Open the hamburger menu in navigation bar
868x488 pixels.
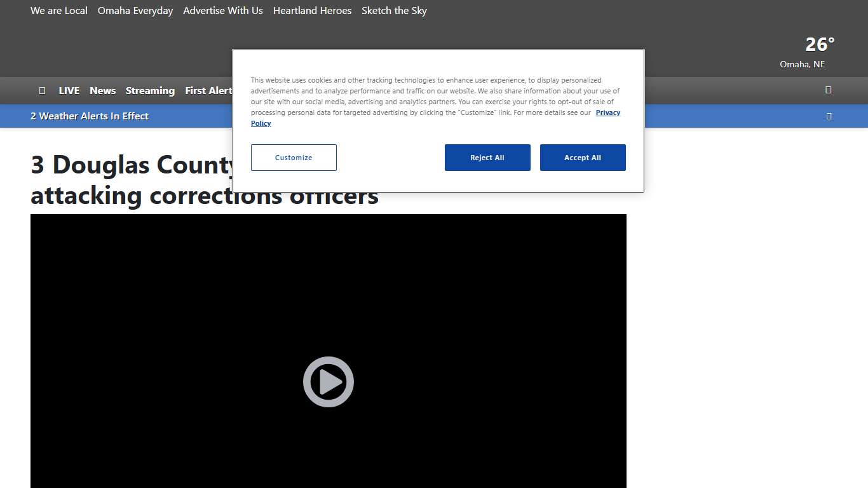click(42, 90)
